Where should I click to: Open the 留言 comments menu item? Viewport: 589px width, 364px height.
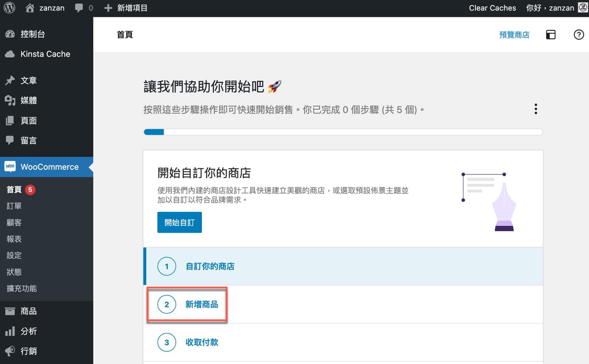pos(46,140)
